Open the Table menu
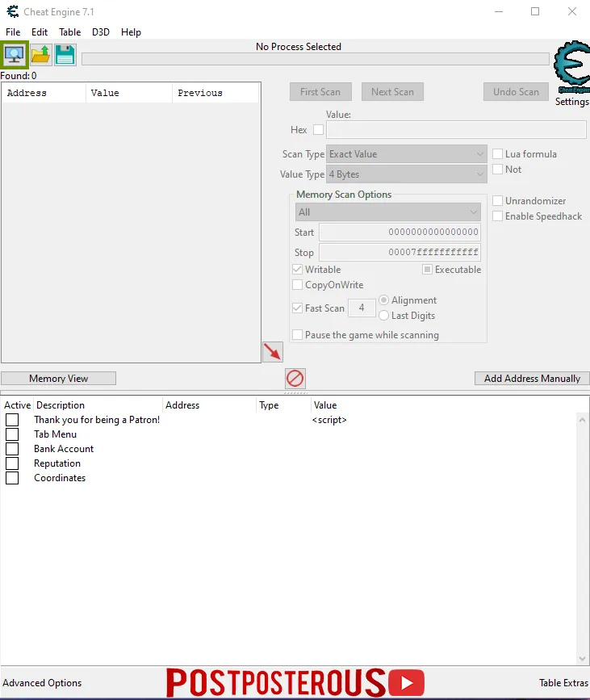Viewport: 590px width, 700px height. tap(70, 32)
